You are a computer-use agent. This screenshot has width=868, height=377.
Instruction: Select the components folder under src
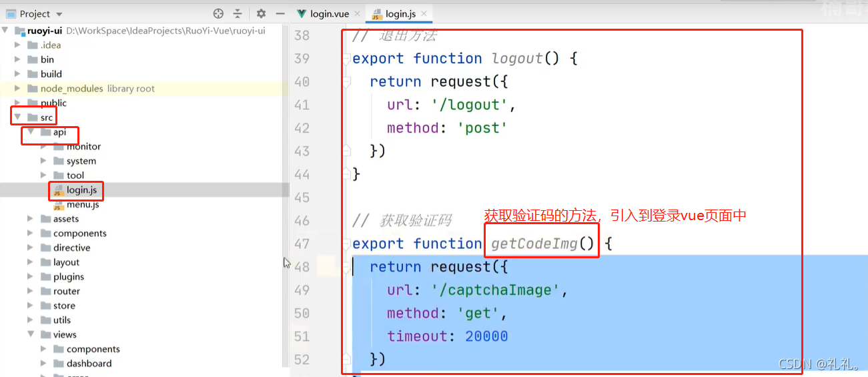(x=80, y=234)
